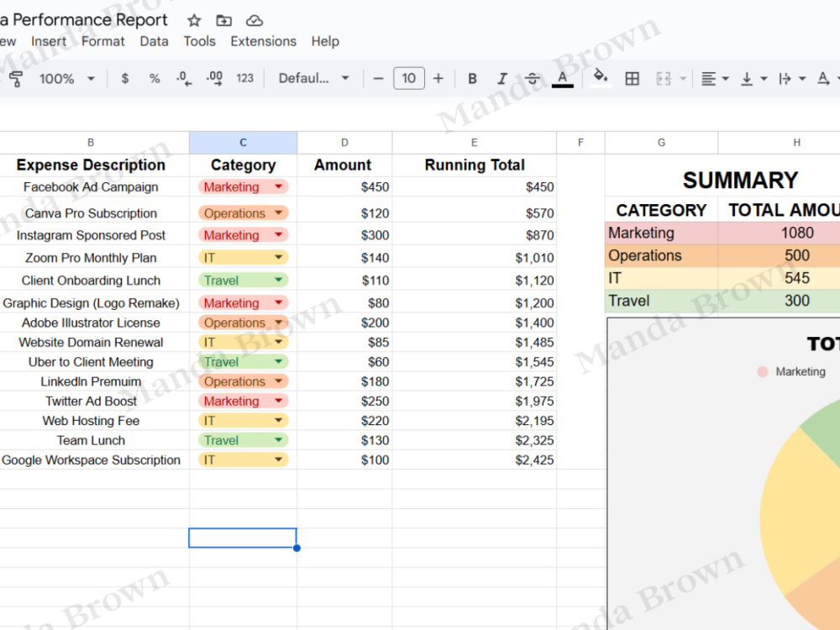Open category dropdown for Team Lunch
This screenshot has width=840, height=630.
click(279, 440)
